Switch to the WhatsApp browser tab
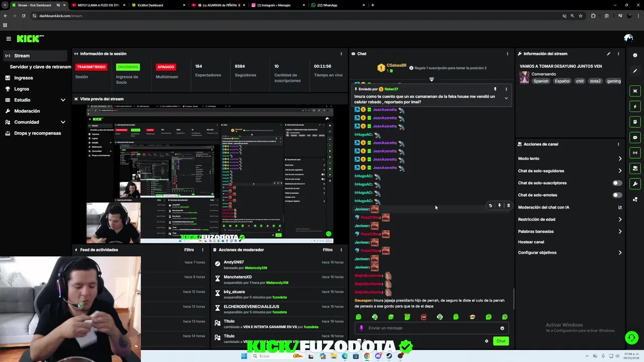 point(337,5)
